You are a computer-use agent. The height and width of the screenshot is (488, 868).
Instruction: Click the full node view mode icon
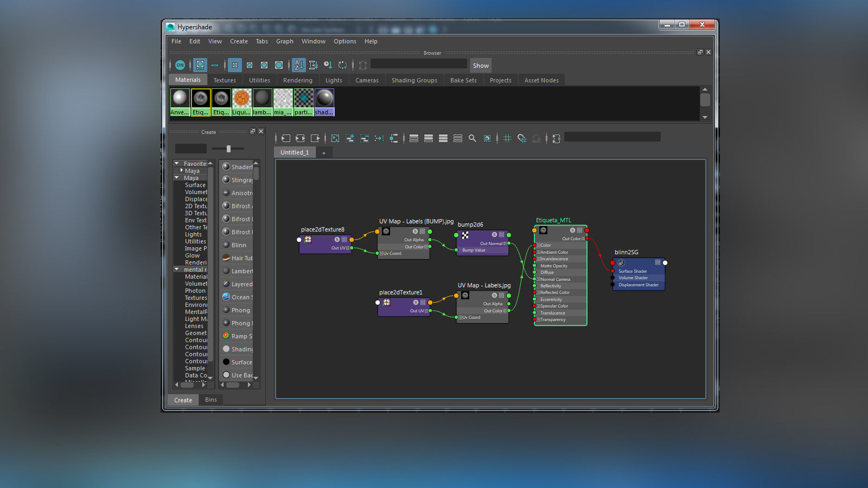coord(443,138)
